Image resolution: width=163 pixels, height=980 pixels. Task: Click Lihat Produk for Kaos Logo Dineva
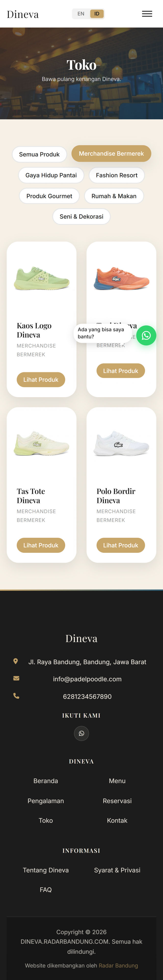pos(41,379)
